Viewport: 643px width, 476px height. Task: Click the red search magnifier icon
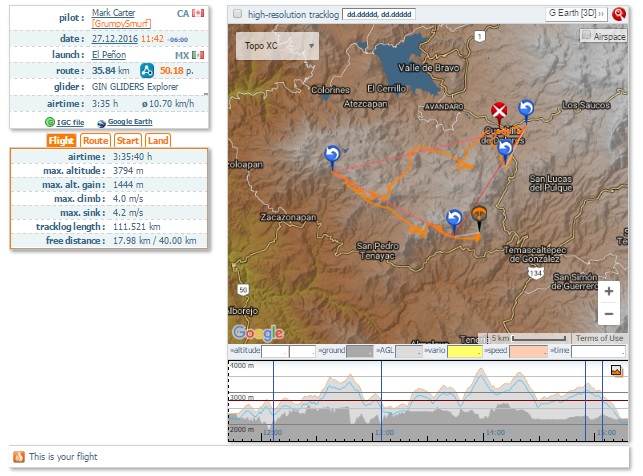(620, 15)
